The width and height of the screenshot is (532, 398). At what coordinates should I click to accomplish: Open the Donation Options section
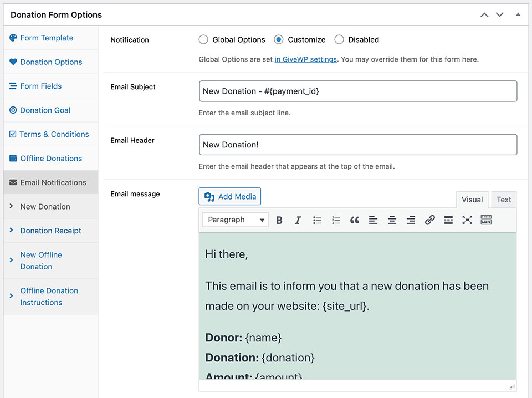click(51, 62)
